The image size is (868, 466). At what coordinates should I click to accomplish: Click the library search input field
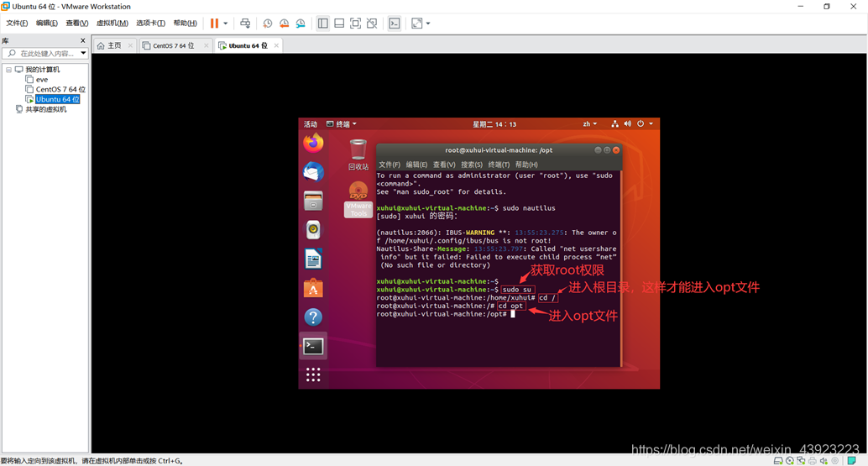(45, 53)
